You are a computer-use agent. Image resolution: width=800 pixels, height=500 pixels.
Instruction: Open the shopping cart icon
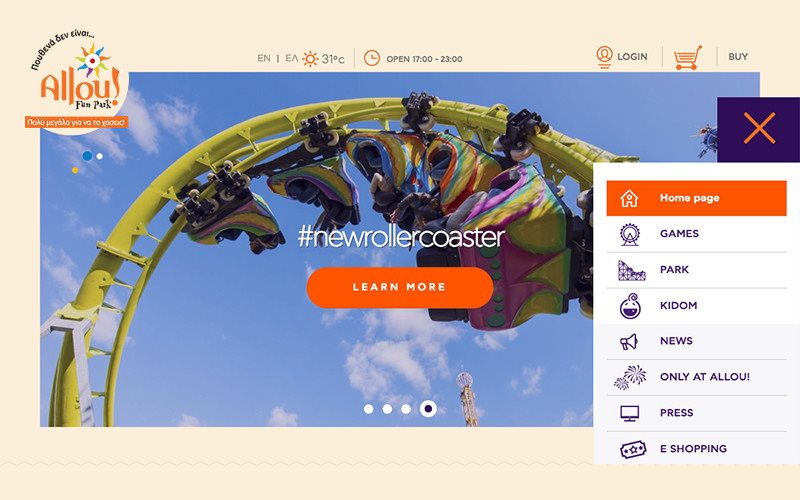pos(687,58)
